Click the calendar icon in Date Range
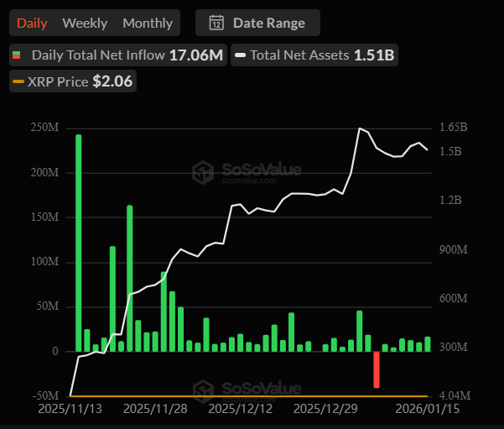The image size is (504, 429). click(x=216, y=23)
